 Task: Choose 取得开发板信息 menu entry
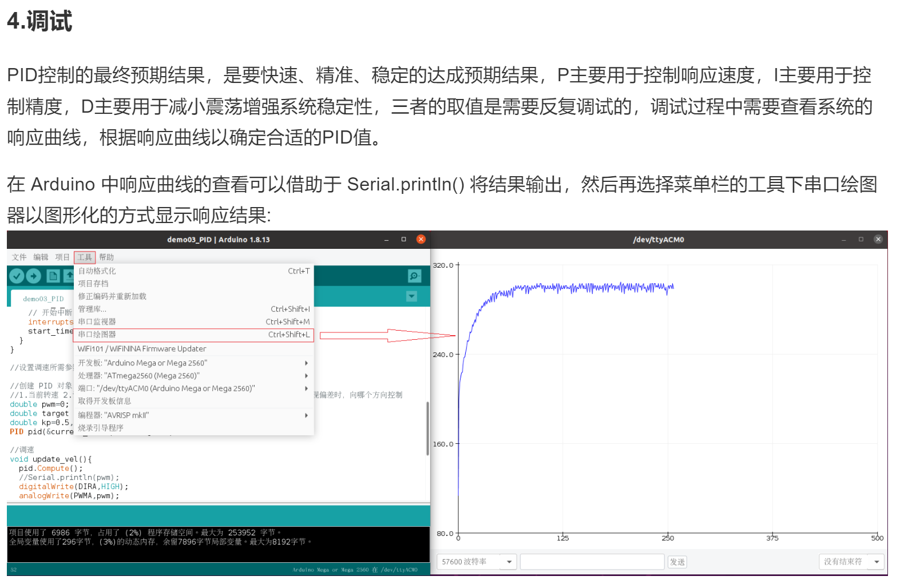[x=194, y=401]
